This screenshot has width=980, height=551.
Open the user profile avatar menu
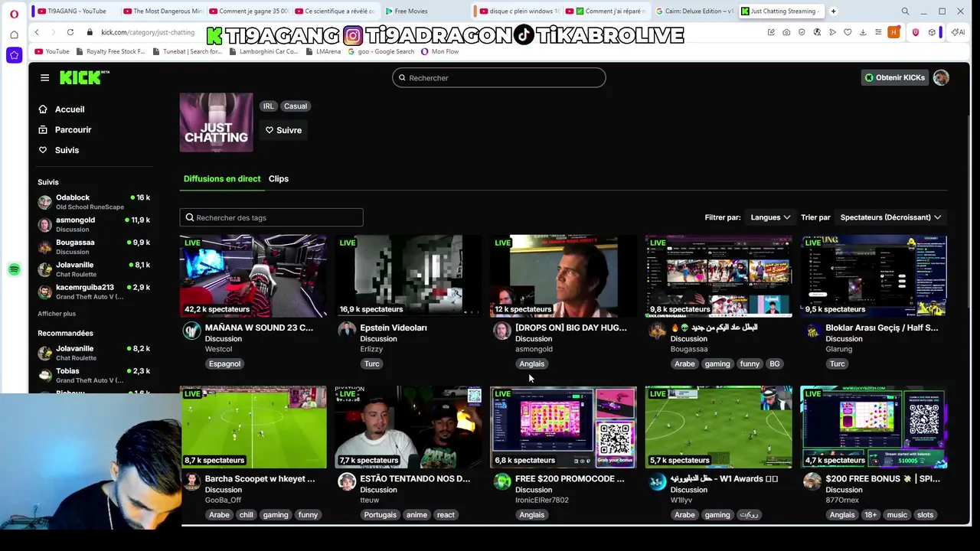tap(941, 77)
